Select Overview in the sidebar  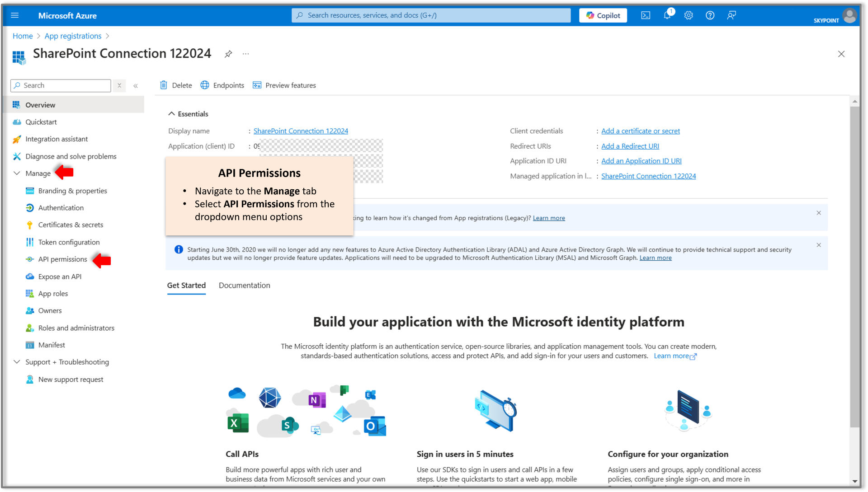[75, 105]
